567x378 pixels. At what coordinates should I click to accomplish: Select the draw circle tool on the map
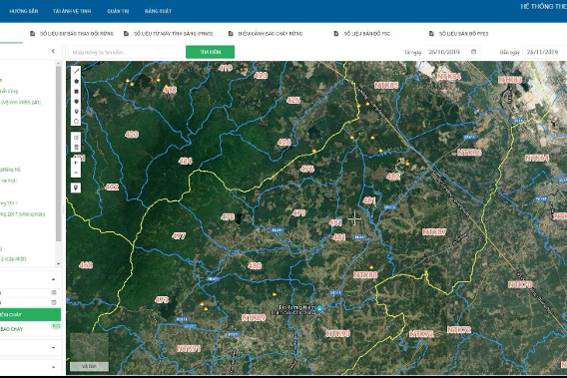pos(76,102)
